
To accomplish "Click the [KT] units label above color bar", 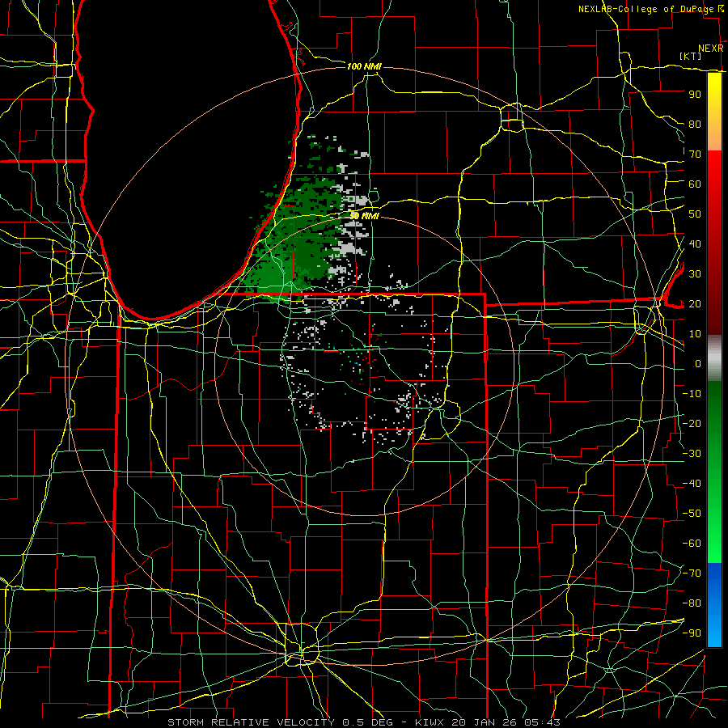I will click(x=690, y=56).
